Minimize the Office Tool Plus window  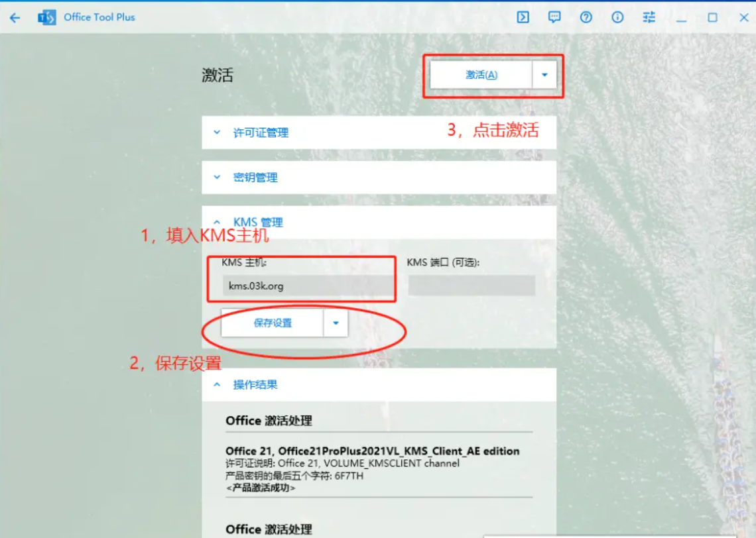[x=681, y=18]
